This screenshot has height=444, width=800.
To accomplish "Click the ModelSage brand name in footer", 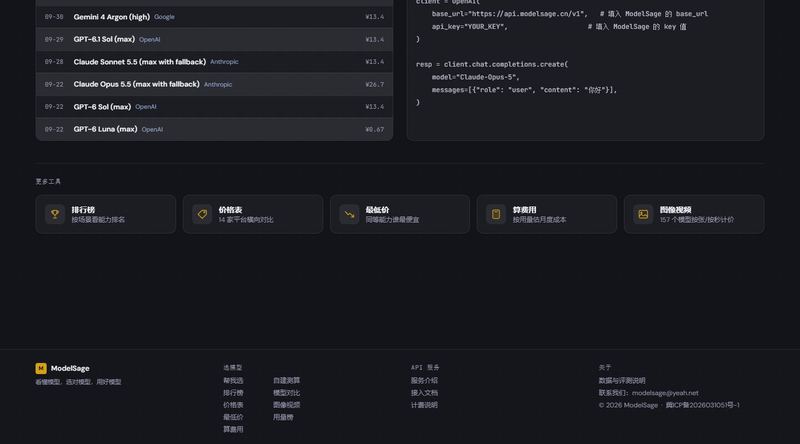I will 70,368.
